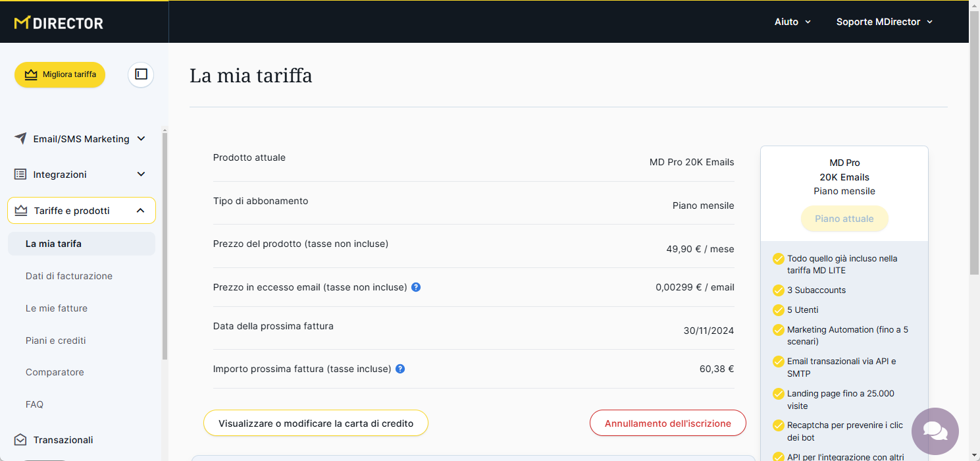The image size is (980, 461).
Task: Open the Aiuto dropdown menu
Action: 792,22
